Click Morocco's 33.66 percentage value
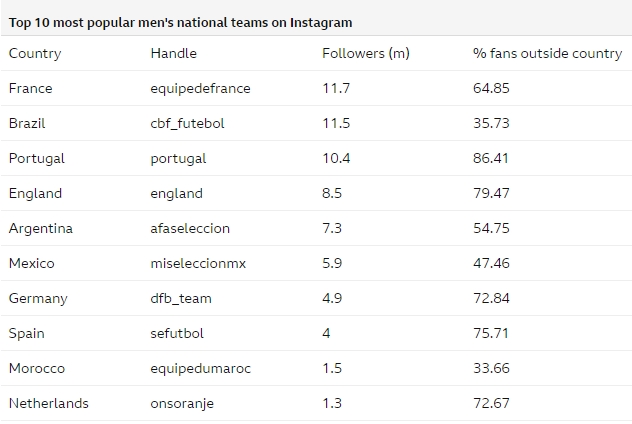 click(x=492, y=368)
